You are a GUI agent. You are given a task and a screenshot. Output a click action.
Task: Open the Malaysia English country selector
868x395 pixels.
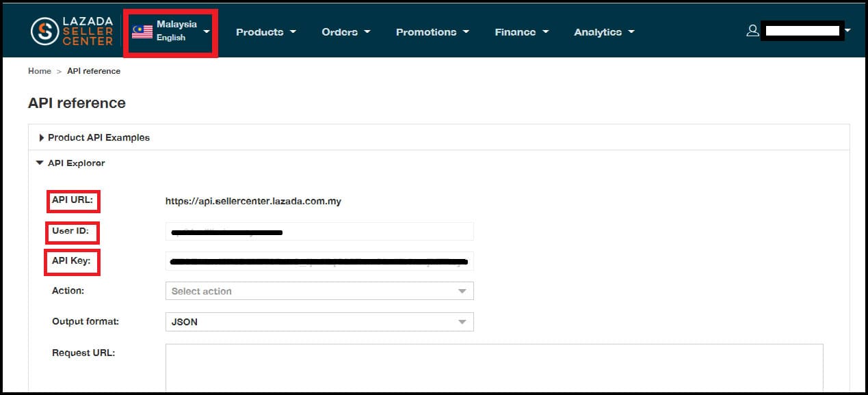click(171, 31)
